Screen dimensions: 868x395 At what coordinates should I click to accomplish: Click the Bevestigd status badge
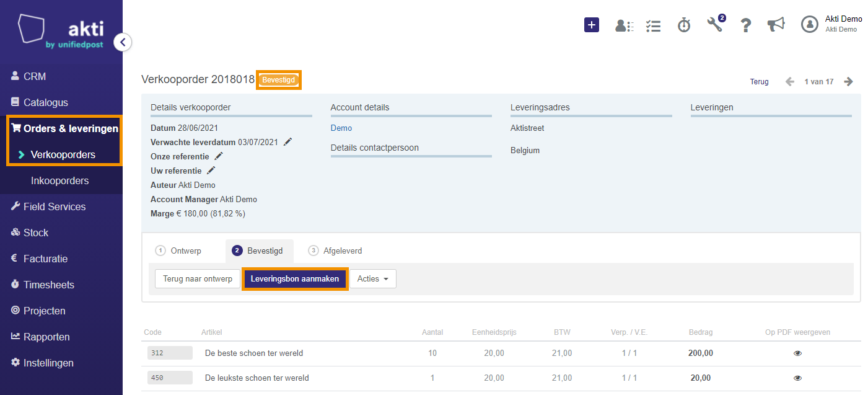[x=279, y=80]
